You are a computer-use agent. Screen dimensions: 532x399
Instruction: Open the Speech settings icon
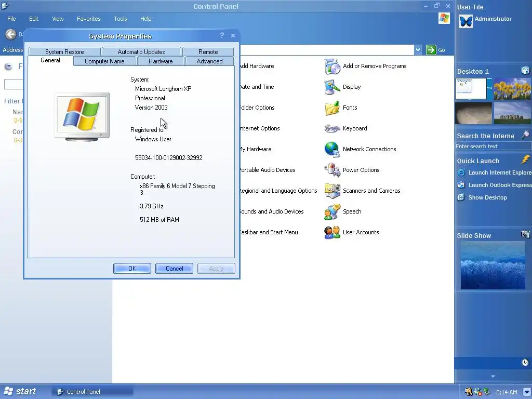(x=332, y=212)
